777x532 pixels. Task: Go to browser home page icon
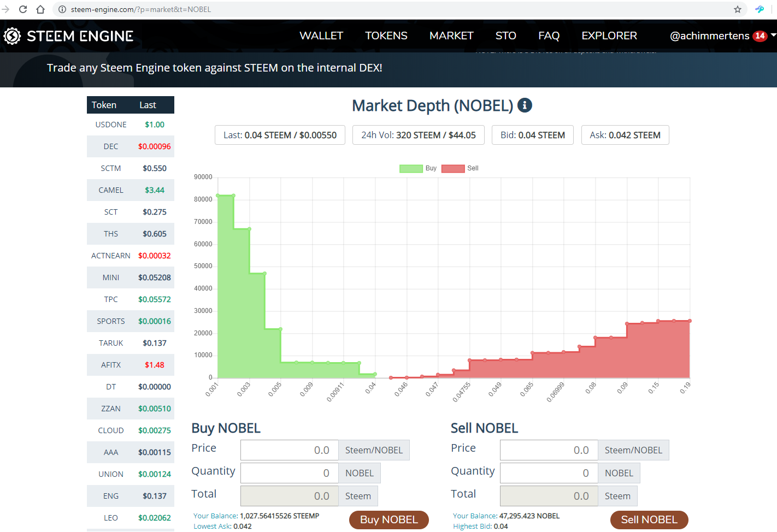click(40, 9)
